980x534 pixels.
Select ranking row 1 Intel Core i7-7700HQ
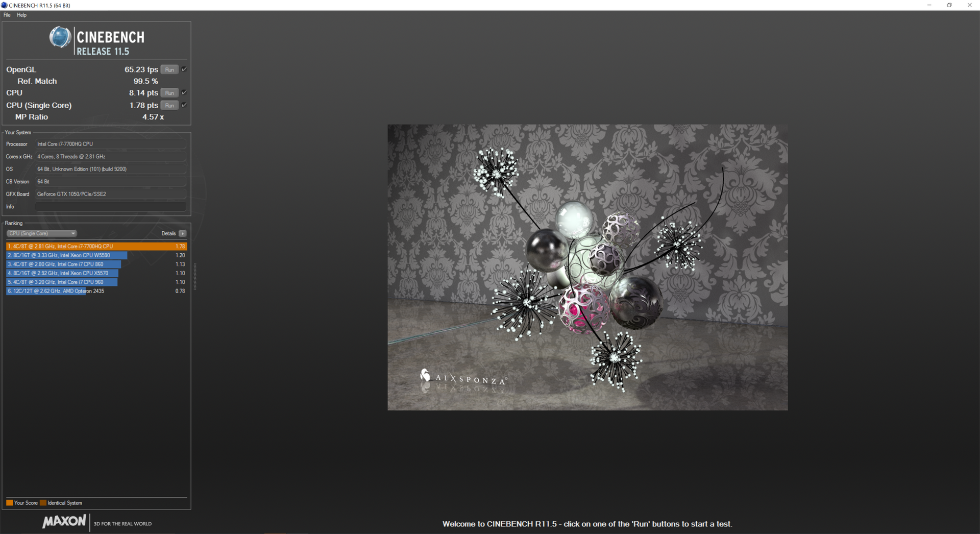pos(96,246)
